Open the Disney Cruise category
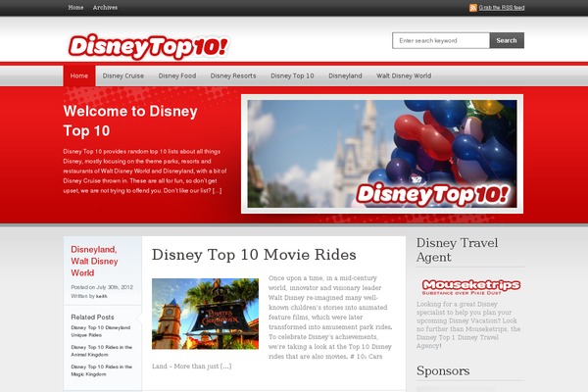The image size is (588, 392). click(x=123, y=75)
